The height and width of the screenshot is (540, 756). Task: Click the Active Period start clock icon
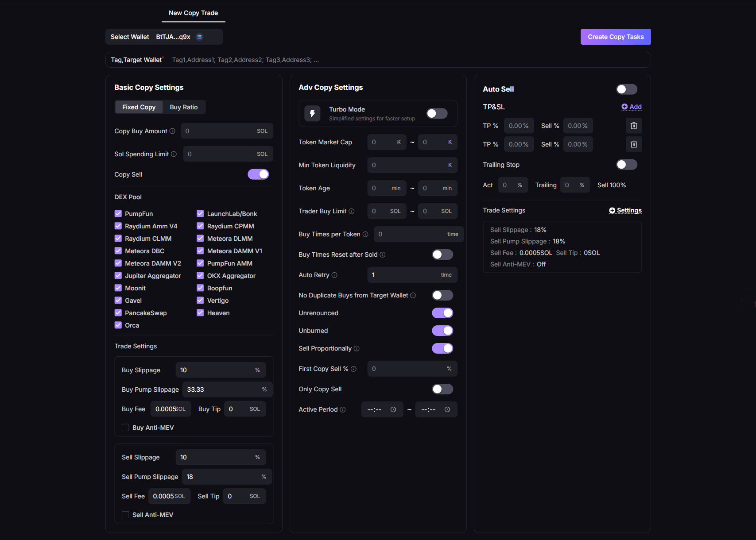393,409
